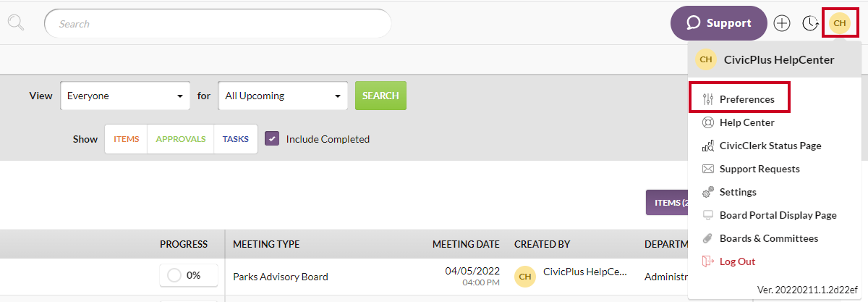The width and height of the screenshot is (868, 302).
Task: Uncheck the Include Completed checkbox
Action: 272,138
